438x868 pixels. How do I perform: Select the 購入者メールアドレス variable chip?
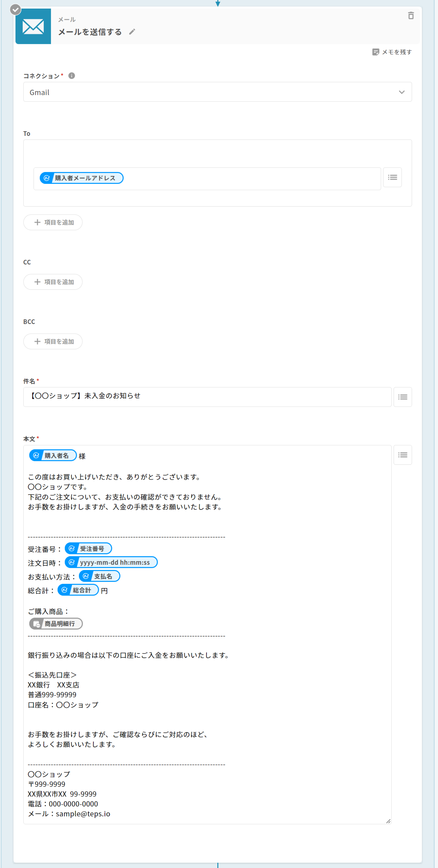pyautogui.click(x=82, y=178)
